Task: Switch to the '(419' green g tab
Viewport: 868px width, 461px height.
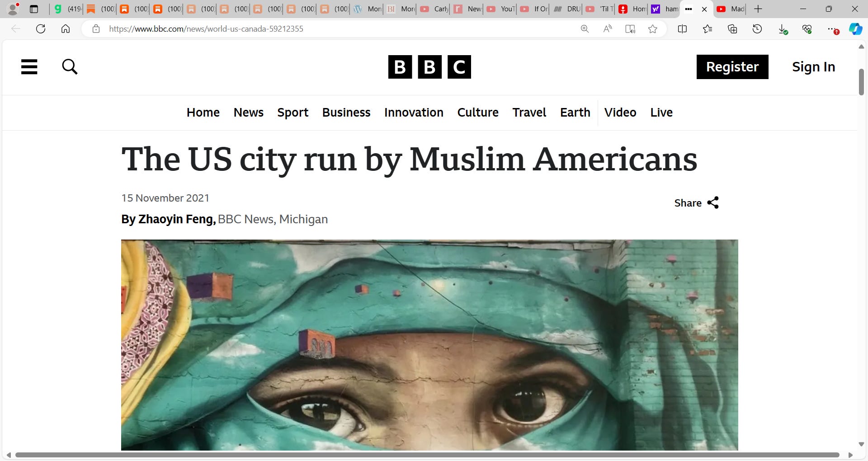Action: point(67,9)
